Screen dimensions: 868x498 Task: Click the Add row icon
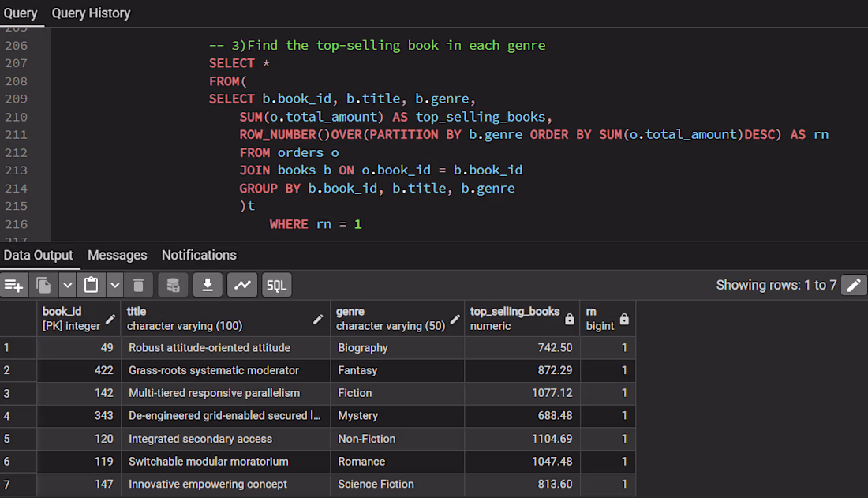pyautogui.click(x=13, y=285)
